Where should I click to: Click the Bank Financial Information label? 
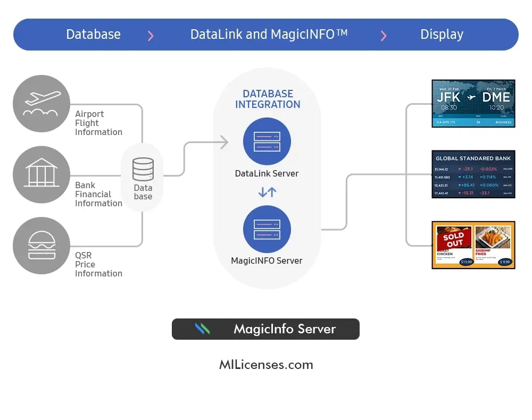pyautogui.click(x=99, y=194)
